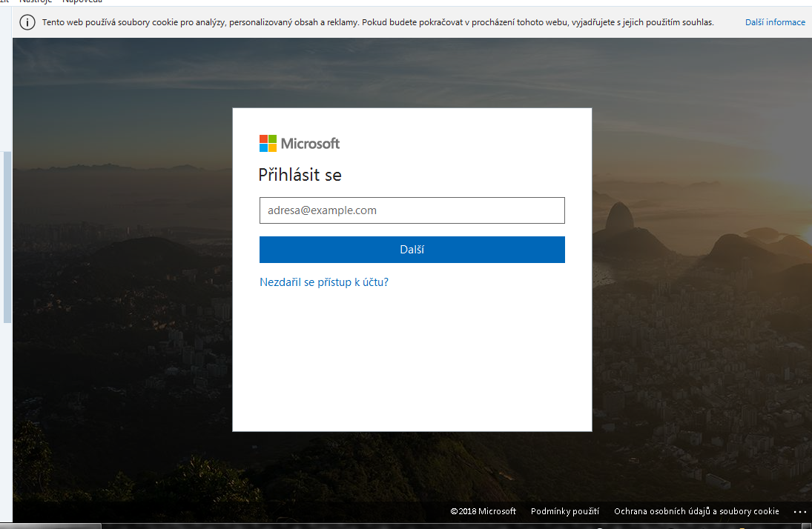Click the ©2018 Microsoft footer text
Image resolution: width=812 pixels, height=529 pixels.
click(483, 511)
